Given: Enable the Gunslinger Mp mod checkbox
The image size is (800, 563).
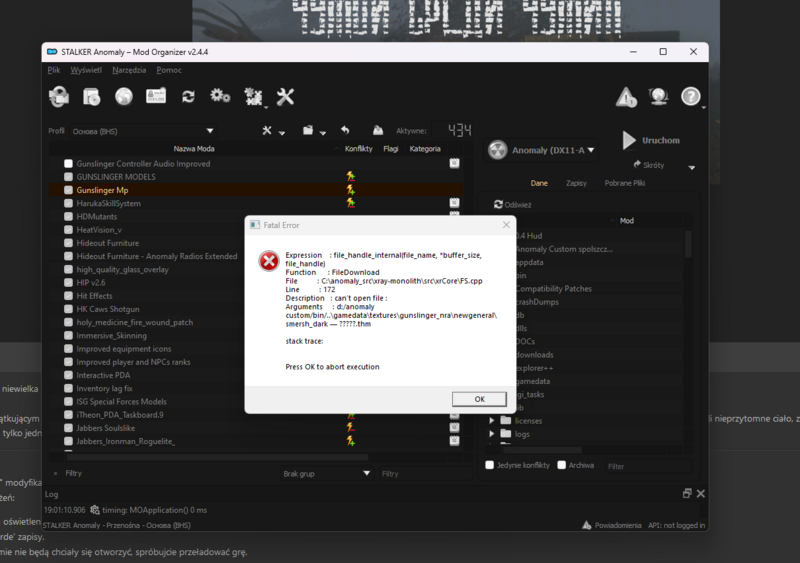Looking at the screenshot, I should (69, 190).
